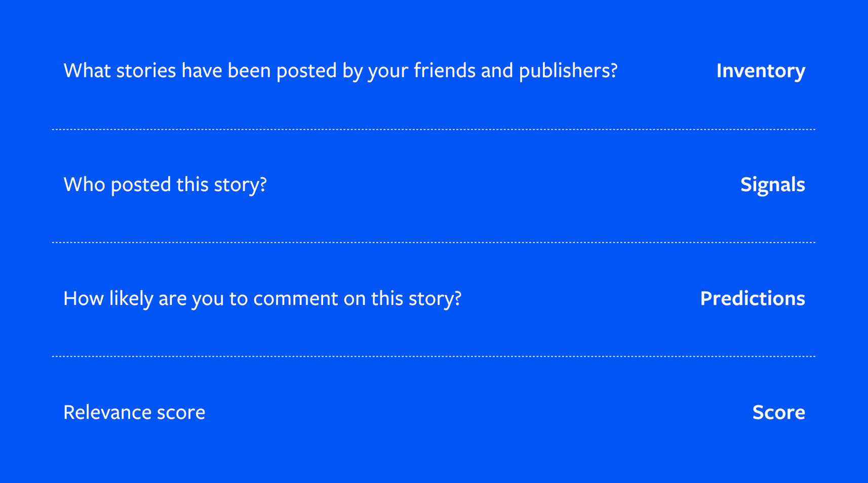Click the Predictions label
This screenshot has width=868, height=483.
[x=752, y=299]
